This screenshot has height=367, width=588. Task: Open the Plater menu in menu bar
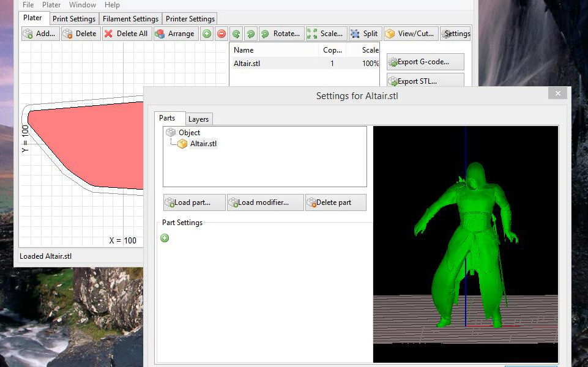[x=51, y=5]
